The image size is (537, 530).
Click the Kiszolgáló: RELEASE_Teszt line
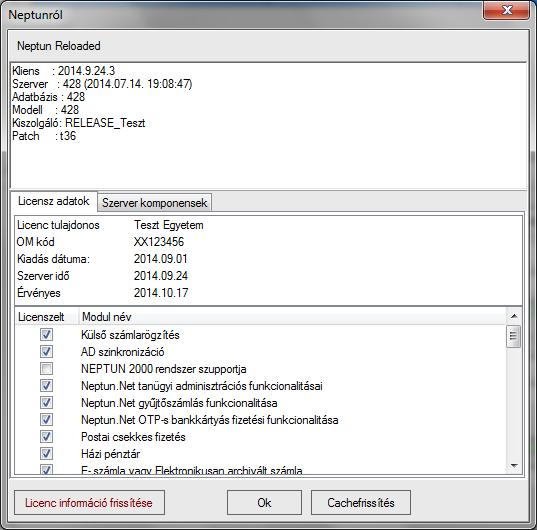[79, 123]
